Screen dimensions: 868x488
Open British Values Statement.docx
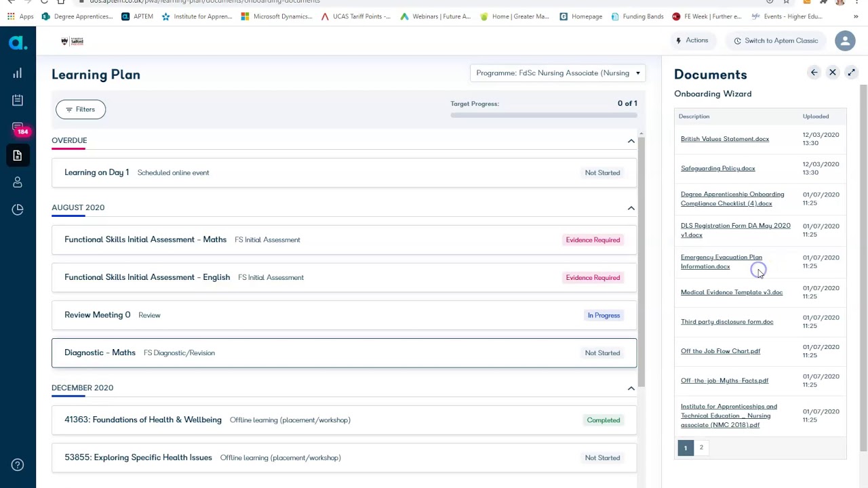(x=725, y=139)
